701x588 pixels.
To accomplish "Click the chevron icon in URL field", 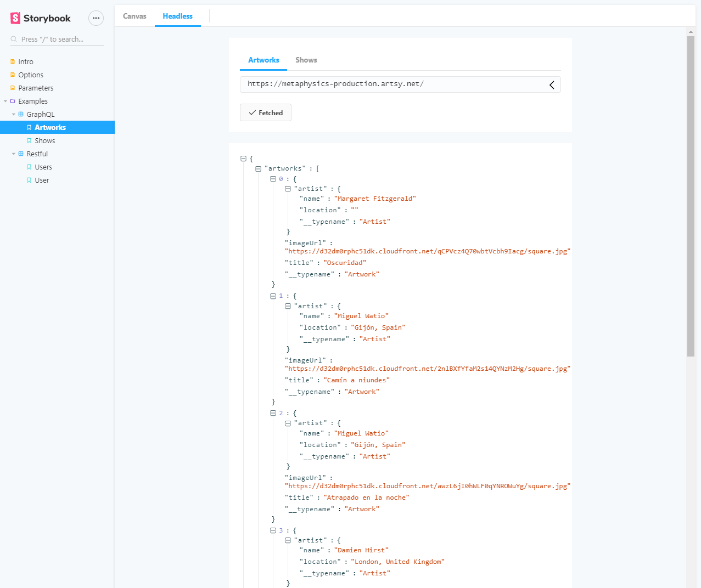I will pyautogui.click(x=552, y=84).
